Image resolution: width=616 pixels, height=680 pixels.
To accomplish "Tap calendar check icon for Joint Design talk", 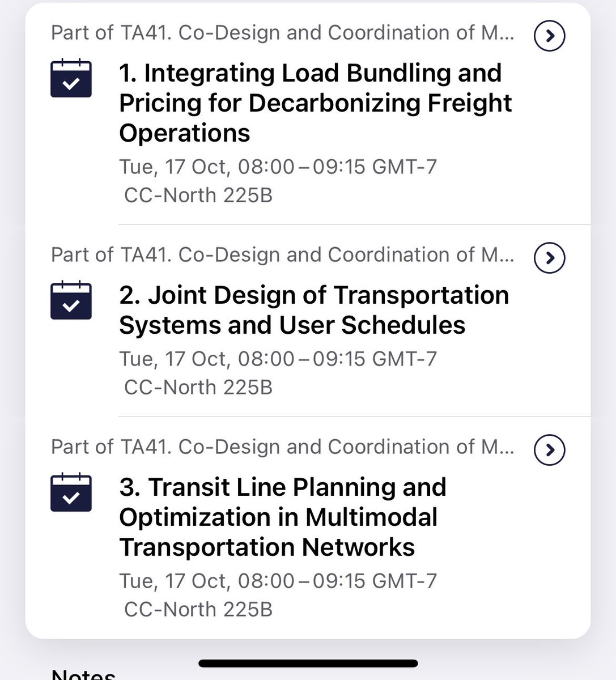I will (71, 300).
